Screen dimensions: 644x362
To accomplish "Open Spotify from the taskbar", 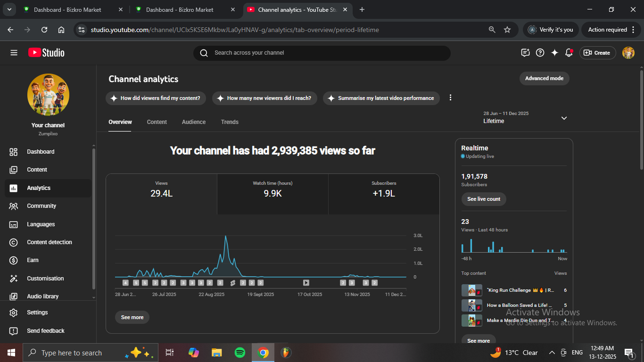I will pos(239,353).
